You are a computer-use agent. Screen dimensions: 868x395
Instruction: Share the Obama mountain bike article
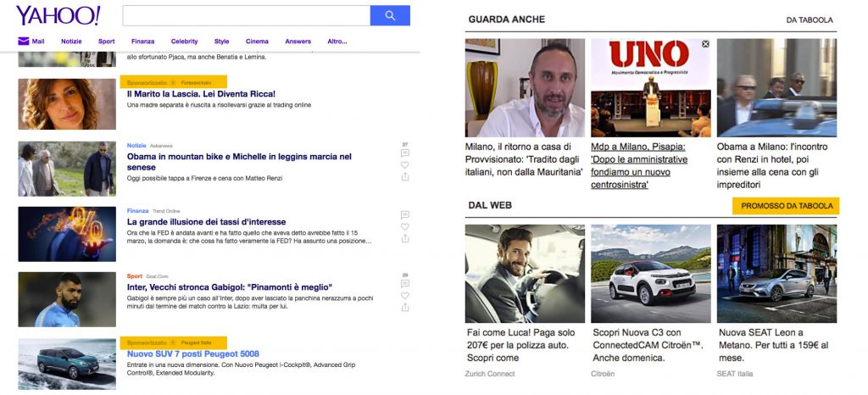405,176
